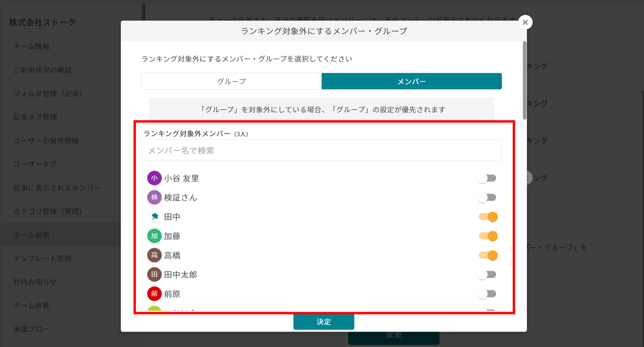
Task: Select the メンバー tab
Action: click(412, 81)
